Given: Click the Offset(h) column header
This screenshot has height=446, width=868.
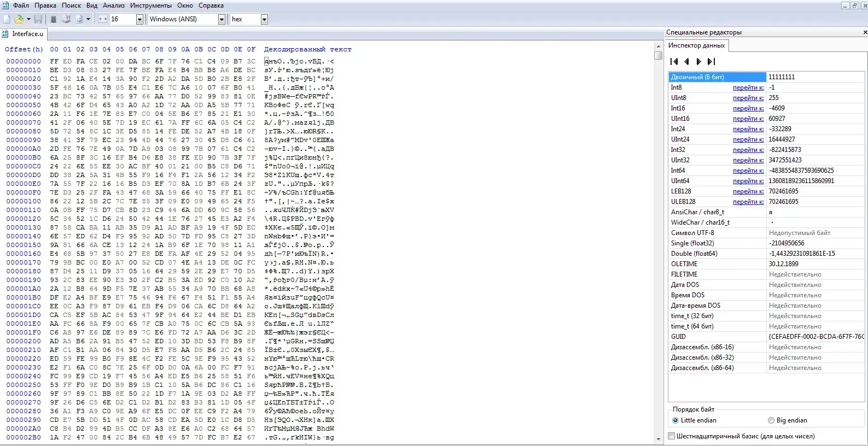Looking at the screenshot, I should pos(24,49).
